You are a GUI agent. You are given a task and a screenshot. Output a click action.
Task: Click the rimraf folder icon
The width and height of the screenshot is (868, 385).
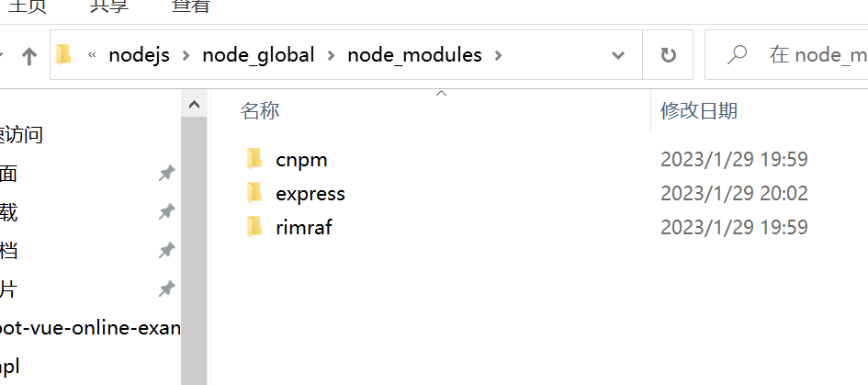point(255,227)
